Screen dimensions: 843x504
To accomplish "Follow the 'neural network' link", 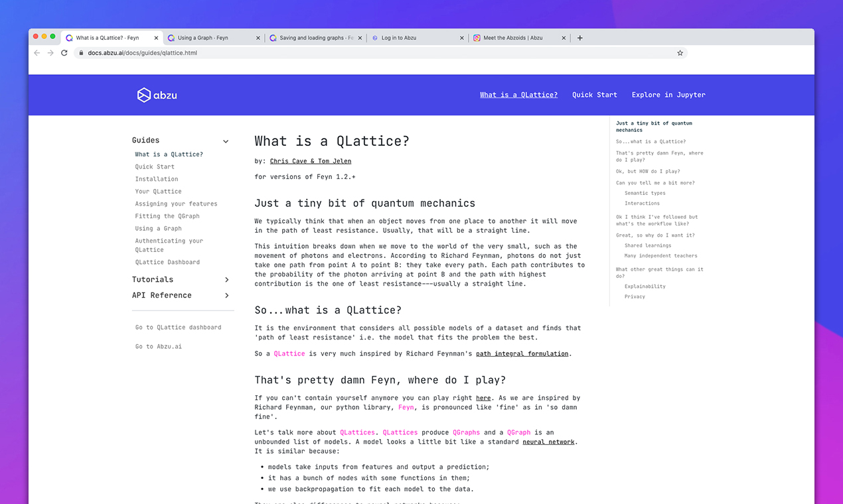I will click(x=548, y=442).
